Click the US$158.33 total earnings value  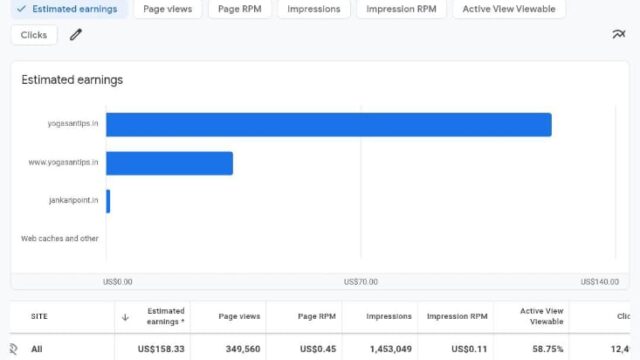(x=161, y=349)
